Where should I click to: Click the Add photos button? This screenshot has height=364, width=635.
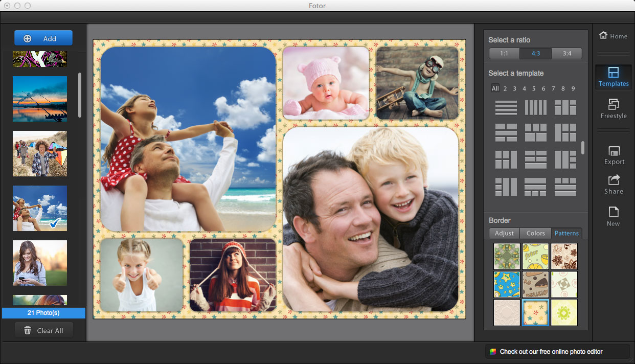click(x=43, y=38)
